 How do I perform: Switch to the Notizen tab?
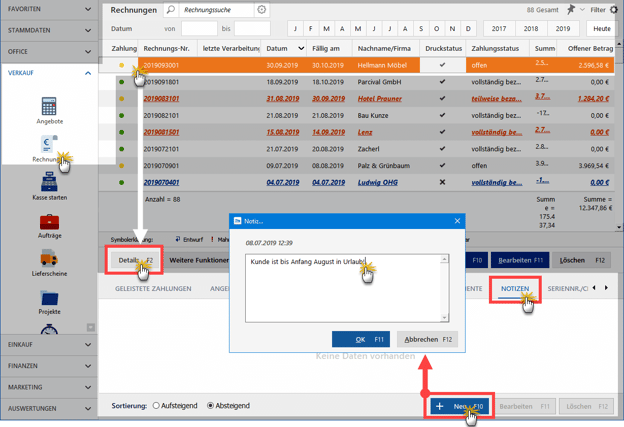tap(515, 289)
